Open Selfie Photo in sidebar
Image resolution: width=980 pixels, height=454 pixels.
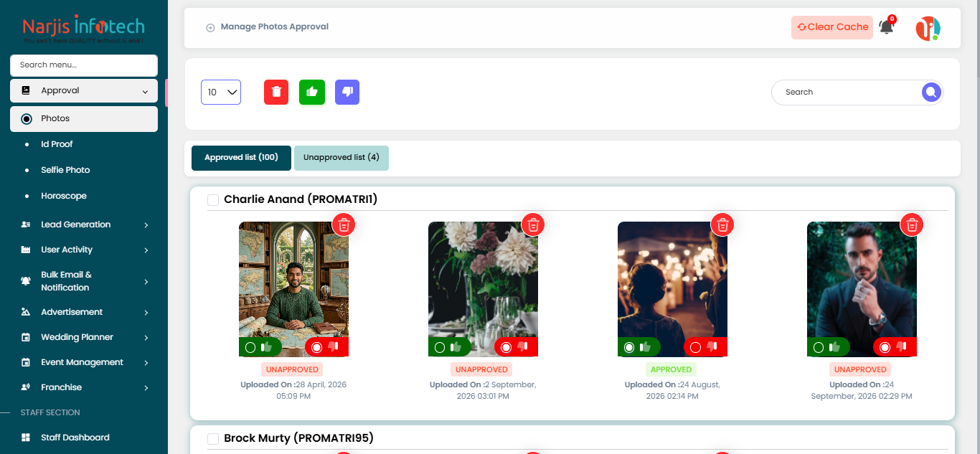point(65,170)
